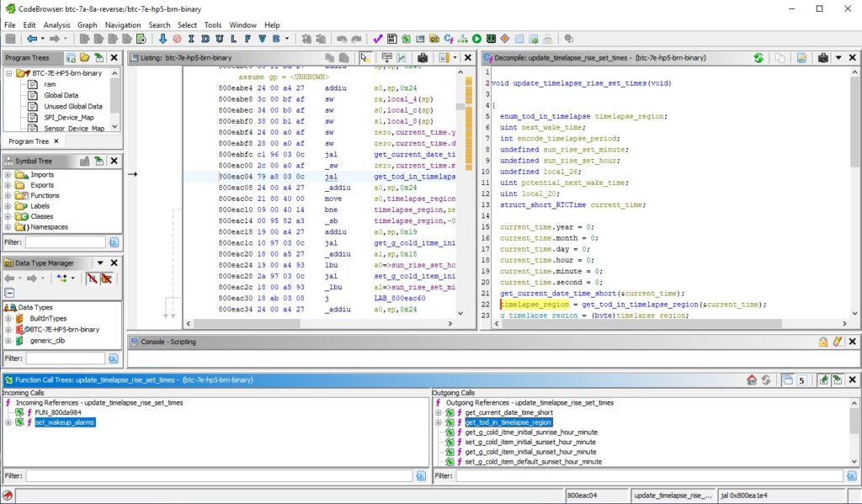The width and height of the screenshot is (862, 504).
Task: Click the green Run script toolbar icon
Action: click(x=476, y=39)
